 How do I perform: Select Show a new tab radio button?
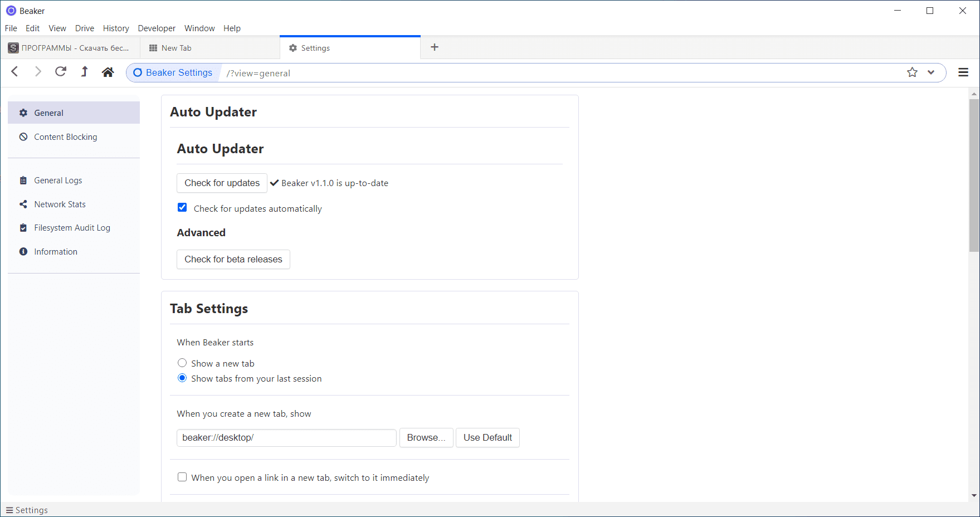(182, 363)
